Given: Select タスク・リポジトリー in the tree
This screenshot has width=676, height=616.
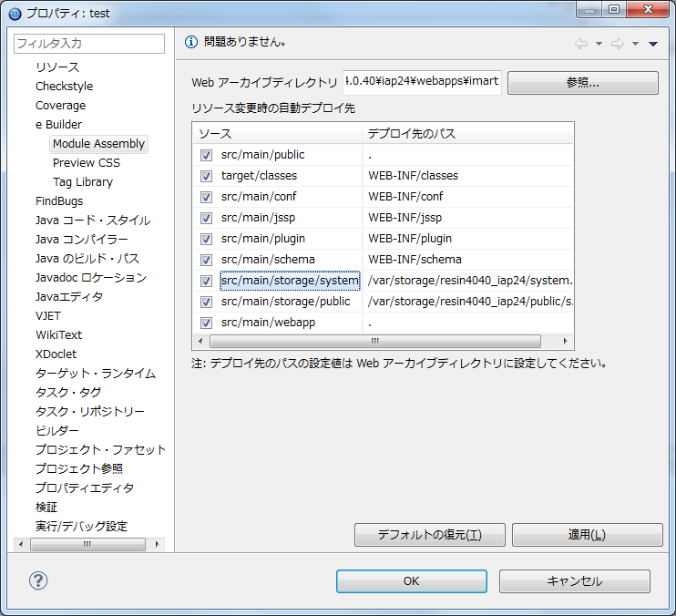Looking at the screenshot, I should pos(89,412).
